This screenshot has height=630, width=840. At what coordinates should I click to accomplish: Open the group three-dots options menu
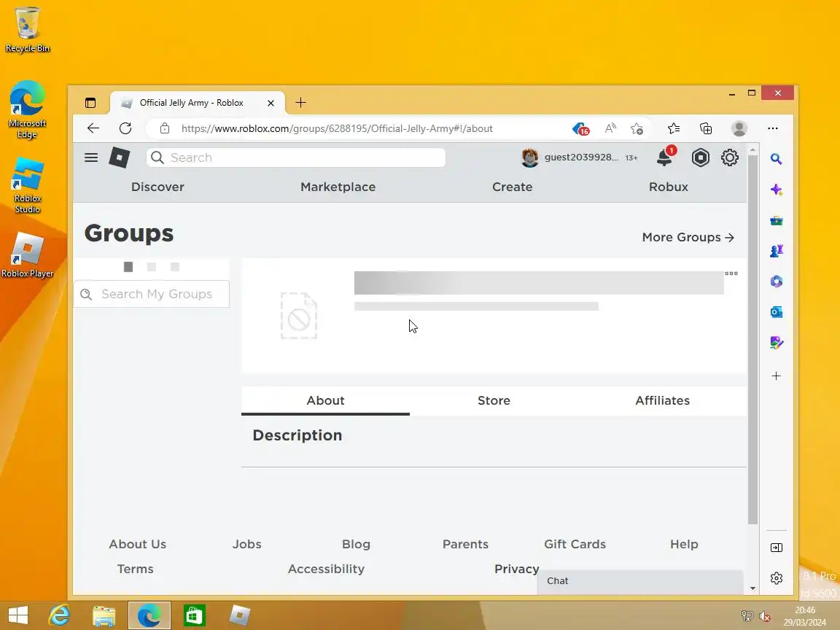pyautogui.click(x=731, y=273)
